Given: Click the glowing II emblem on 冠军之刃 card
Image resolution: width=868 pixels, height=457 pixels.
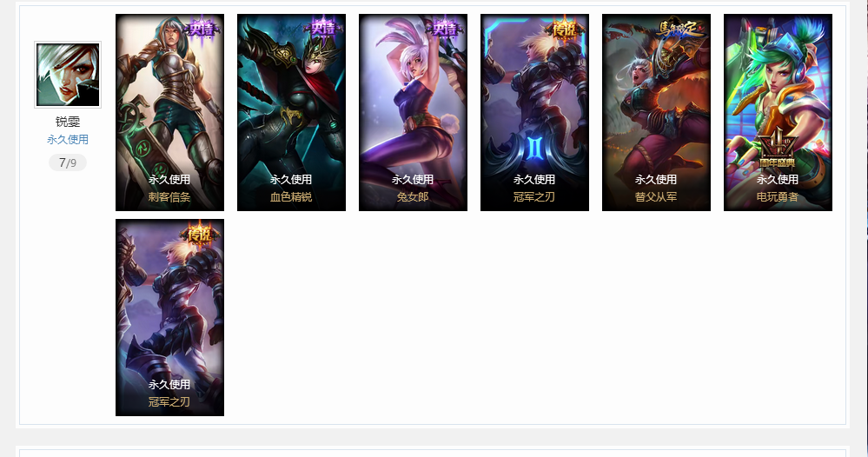Looking at the screenshot, I should pyautogui.click(x=534, y=149).
